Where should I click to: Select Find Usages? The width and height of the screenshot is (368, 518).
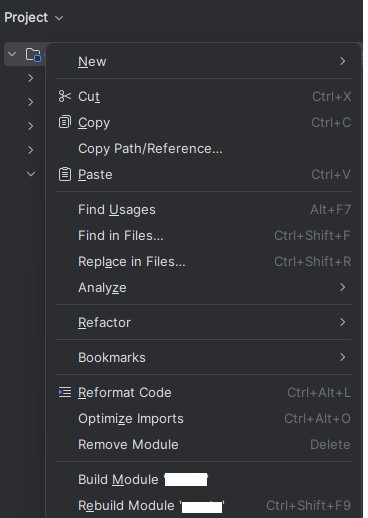point(203,210)
